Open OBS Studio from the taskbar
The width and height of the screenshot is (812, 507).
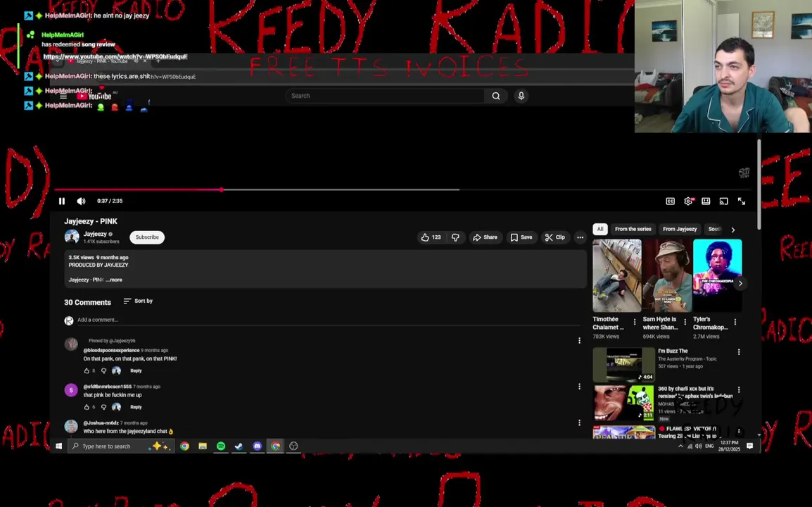point(293,446)
